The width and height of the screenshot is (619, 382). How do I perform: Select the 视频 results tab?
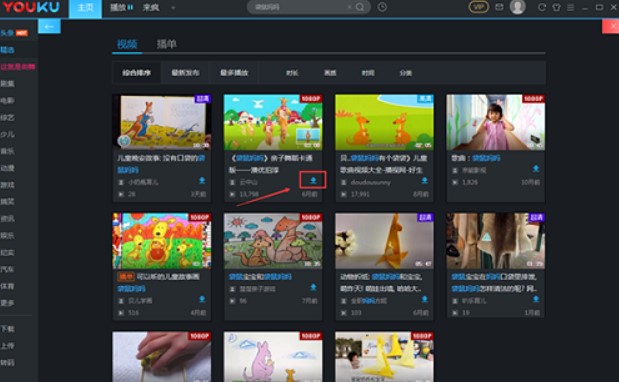tap(127, 44)
